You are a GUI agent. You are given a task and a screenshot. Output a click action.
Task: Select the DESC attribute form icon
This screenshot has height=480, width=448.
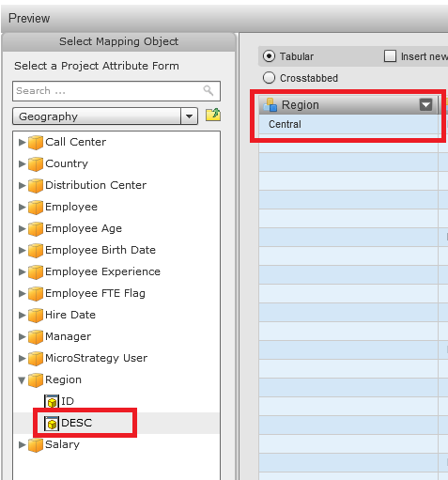tap(52, 424)
